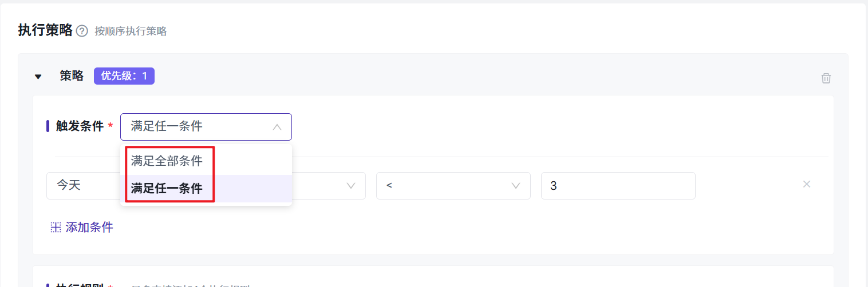Click the down chevron in "<" dropdown
The image size is (868, 287).
coord(516,186)
